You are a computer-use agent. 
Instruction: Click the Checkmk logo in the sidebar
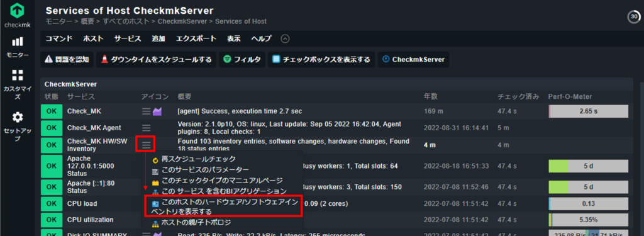pyautogui.click(x=17, y=16)
